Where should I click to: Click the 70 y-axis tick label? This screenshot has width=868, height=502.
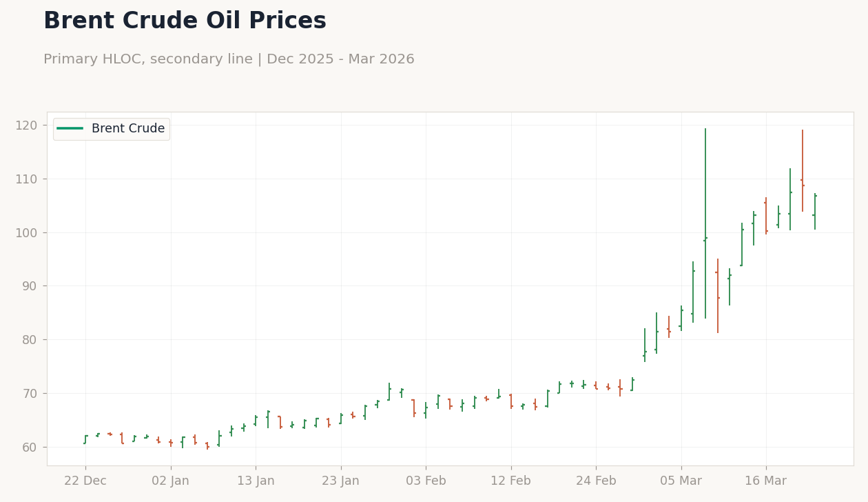point(29,394)
